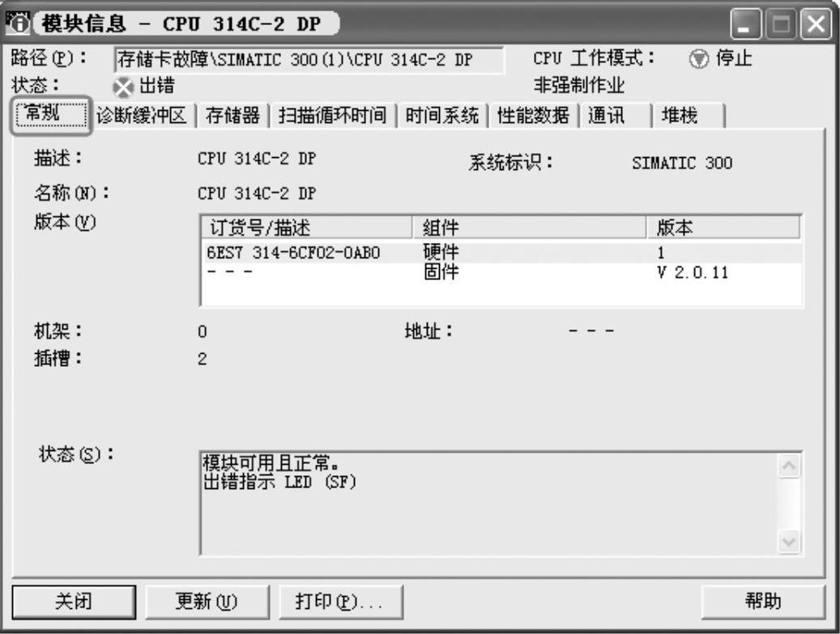Click the red error status icon
Viewport: 840px width, 634px height.
click(x=123, y=87)
